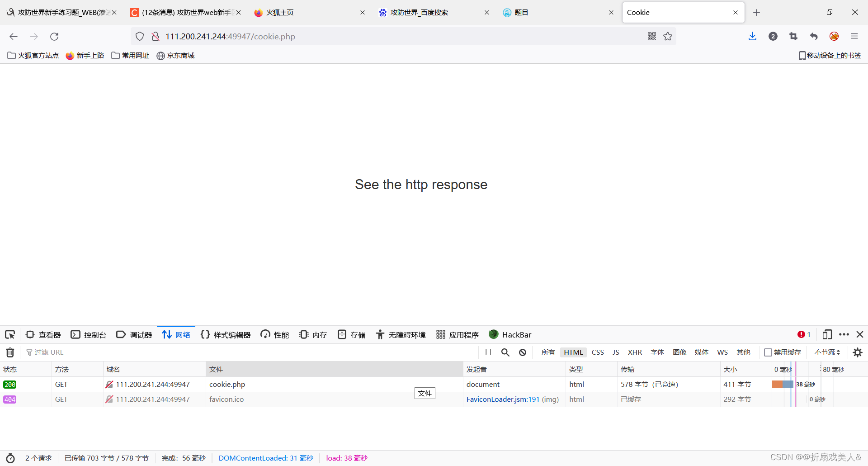
Task: Go back to the previous page
Action: [14, 37]
